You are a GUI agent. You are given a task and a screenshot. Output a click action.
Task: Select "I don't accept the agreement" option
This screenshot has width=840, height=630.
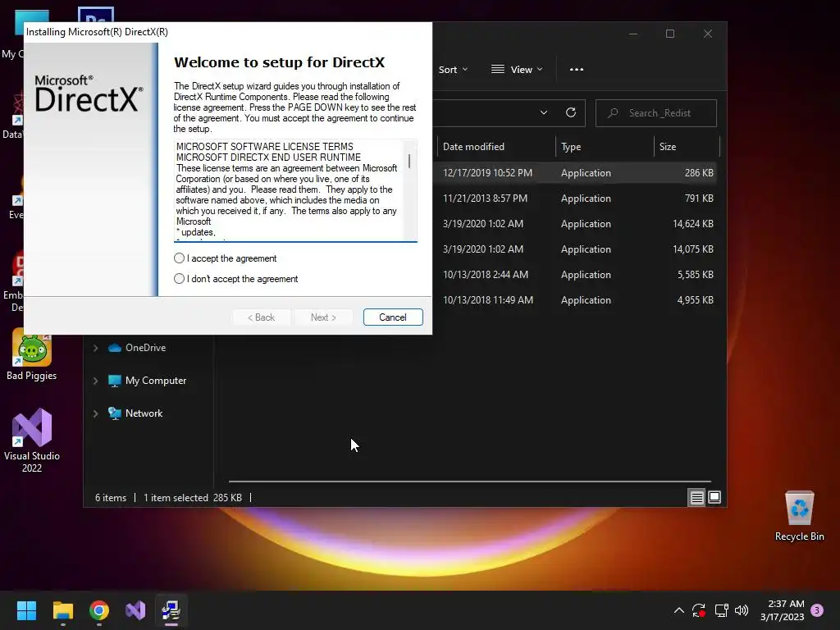180,279
